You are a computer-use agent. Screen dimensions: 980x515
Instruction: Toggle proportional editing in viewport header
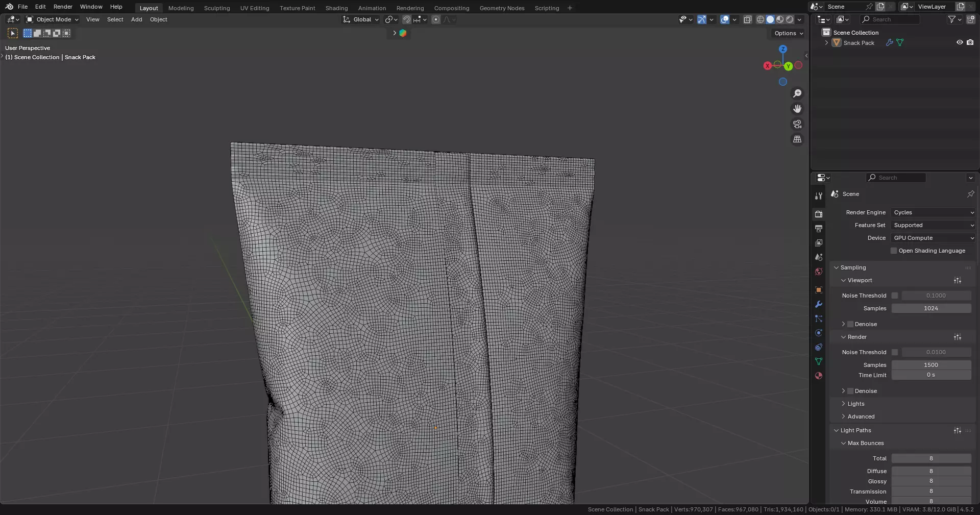tap(435, 19)
